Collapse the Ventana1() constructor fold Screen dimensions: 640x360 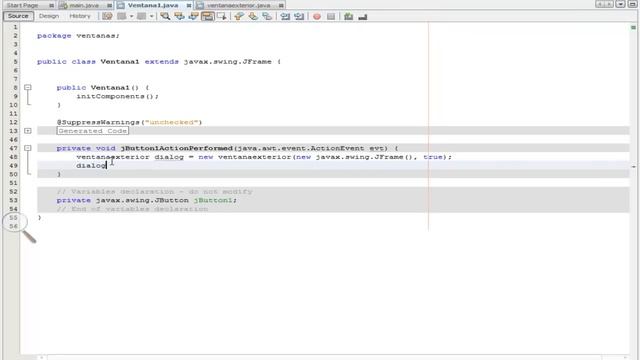pos(28,87)
